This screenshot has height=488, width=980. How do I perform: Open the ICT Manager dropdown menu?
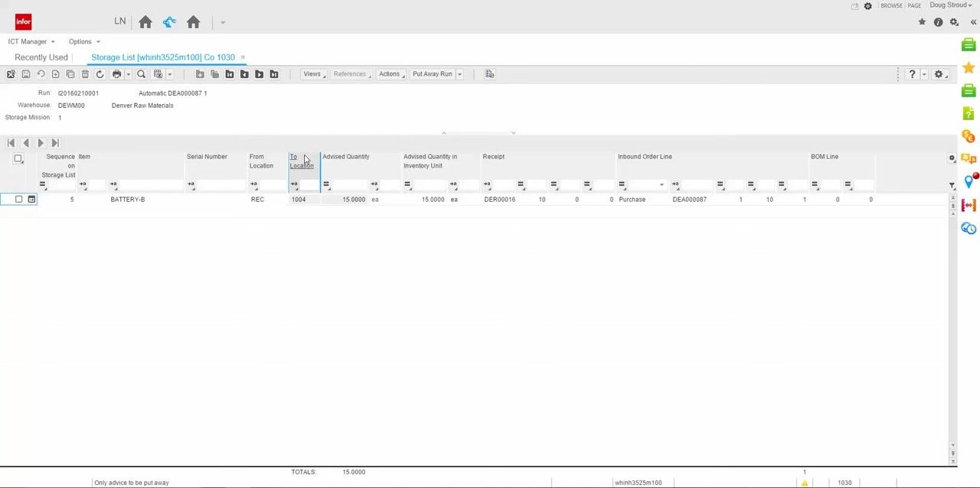(31, 41)
